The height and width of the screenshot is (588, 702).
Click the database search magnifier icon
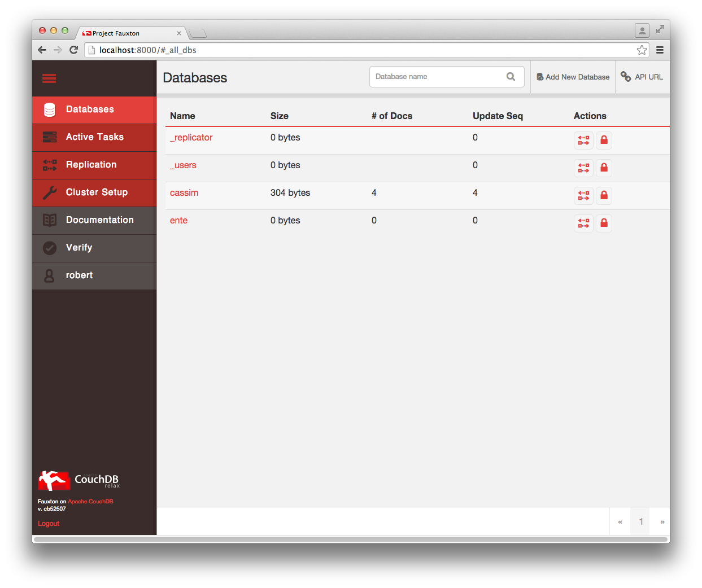point(511,76)
